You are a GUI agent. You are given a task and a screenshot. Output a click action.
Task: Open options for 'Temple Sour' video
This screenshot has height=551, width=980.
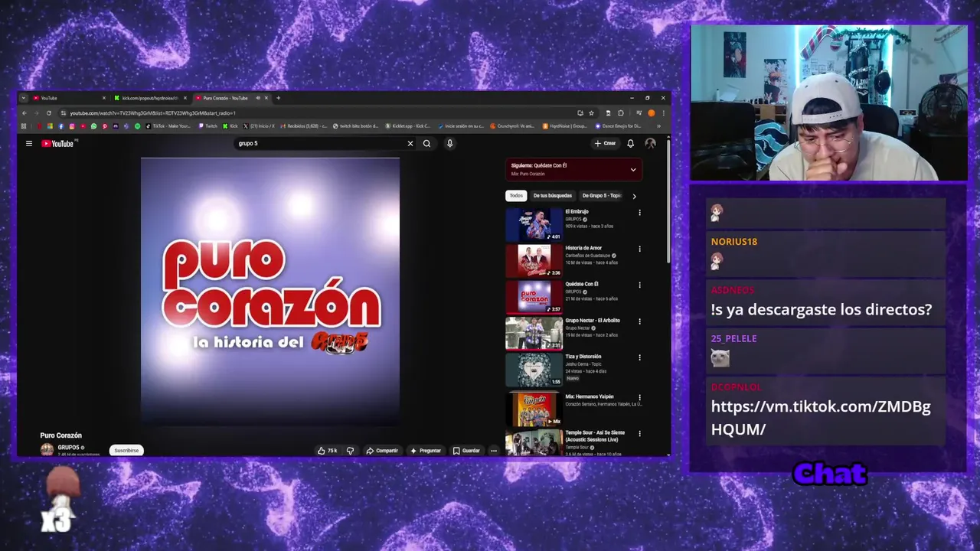tap(639, 434)
